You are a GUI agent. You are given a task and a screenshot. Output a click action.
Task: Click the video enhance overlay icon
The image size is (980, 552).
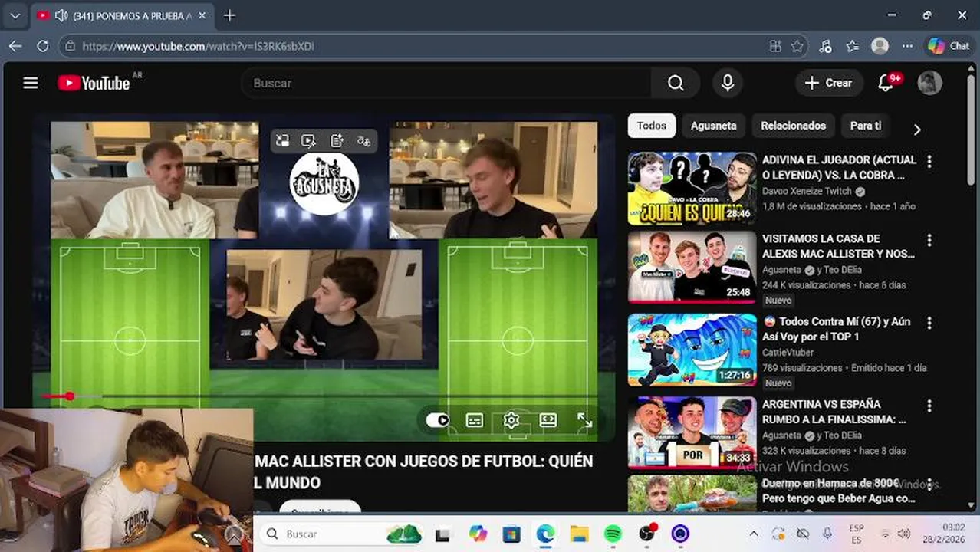309,140
